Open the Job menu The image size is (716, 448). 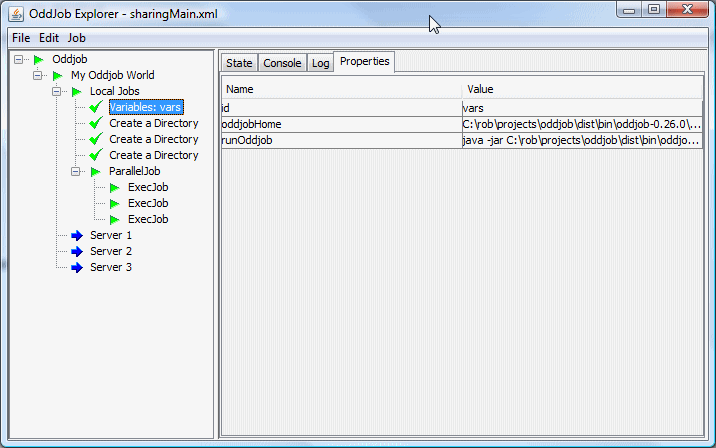(x=77, y=37)
